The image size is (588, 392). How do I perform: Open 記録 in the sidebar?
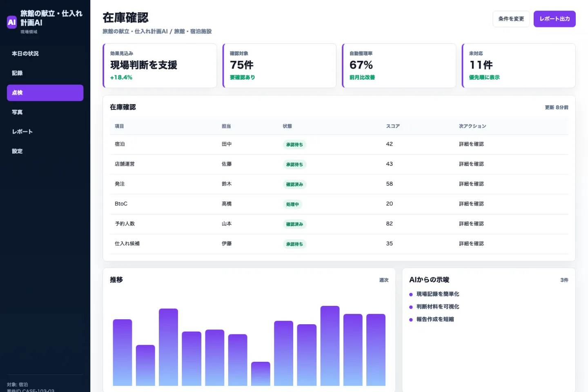tap(45, 73)
